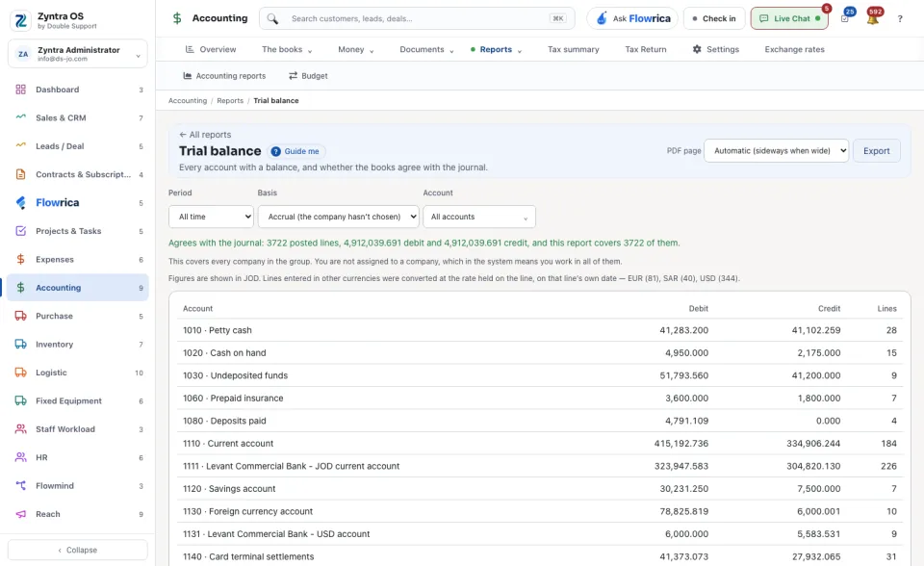The width and height of the screenshot is (924, 566).
Task: Open the Purchase truck icon
Action: [20, 316]
